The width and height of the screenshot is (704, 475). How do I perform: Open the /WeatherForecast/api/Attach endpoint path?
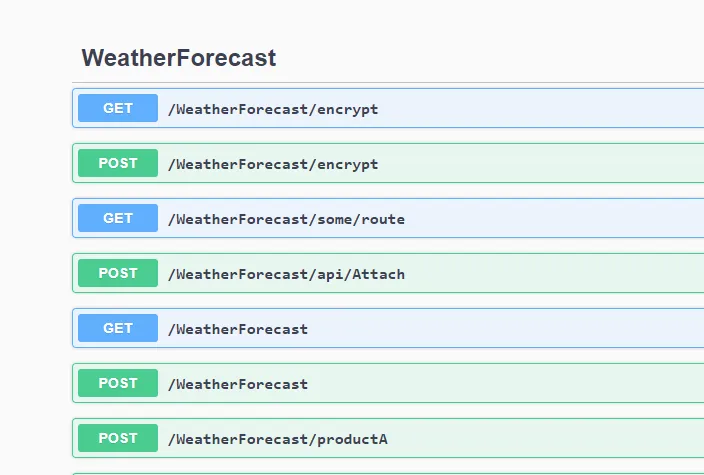click(x=286, y=274)
